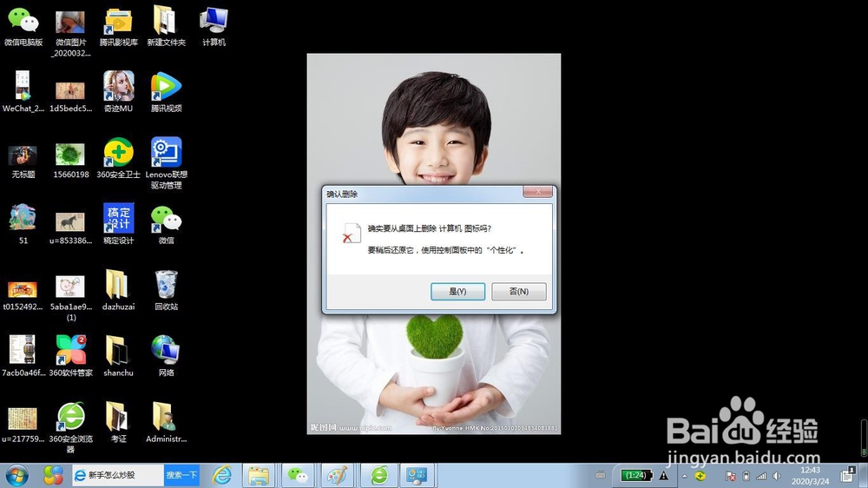
Task: Click the volume speaker tray icon
Action: [777, 476]
